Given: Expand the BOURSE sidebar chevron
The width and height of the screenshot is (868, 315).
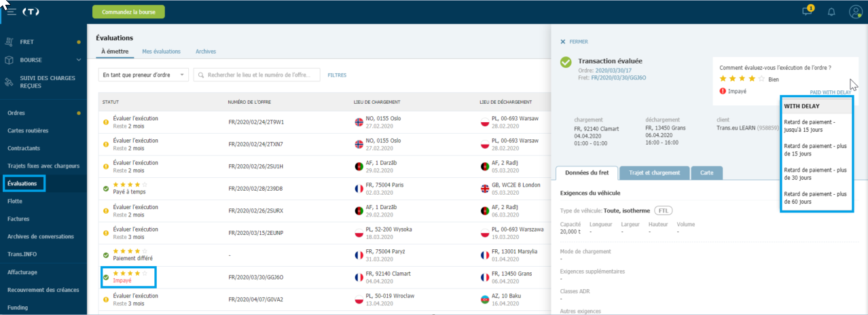Looking at the screenshot, I should coord(79,60).
